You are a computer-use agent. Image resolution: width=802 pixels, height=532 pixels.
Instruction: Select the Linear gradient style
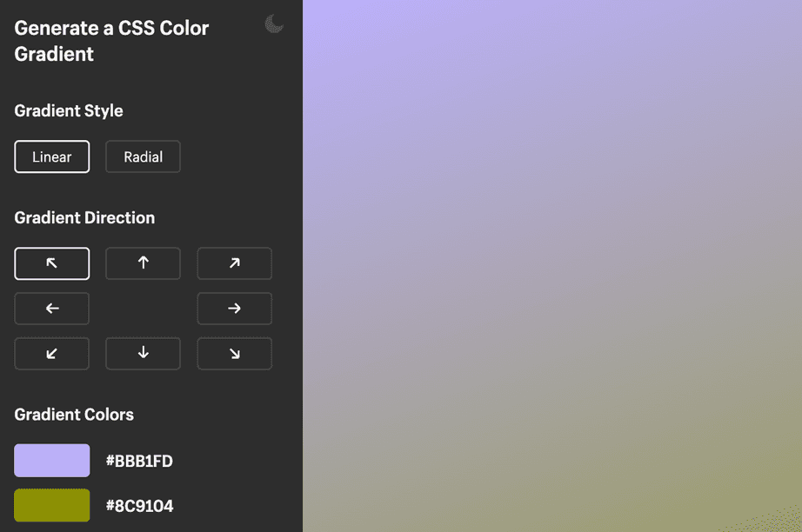pos(51,156)
